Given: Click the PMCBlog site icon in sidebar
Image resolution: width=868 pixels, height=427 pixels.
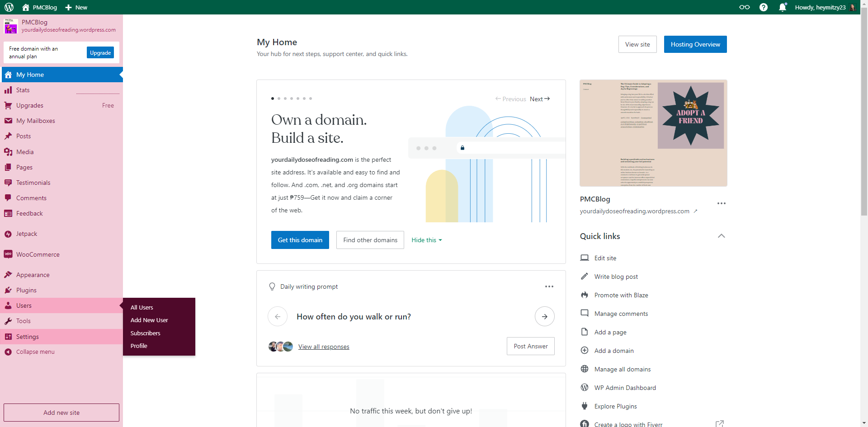Looking at the screenshot, I should point(11,26).
